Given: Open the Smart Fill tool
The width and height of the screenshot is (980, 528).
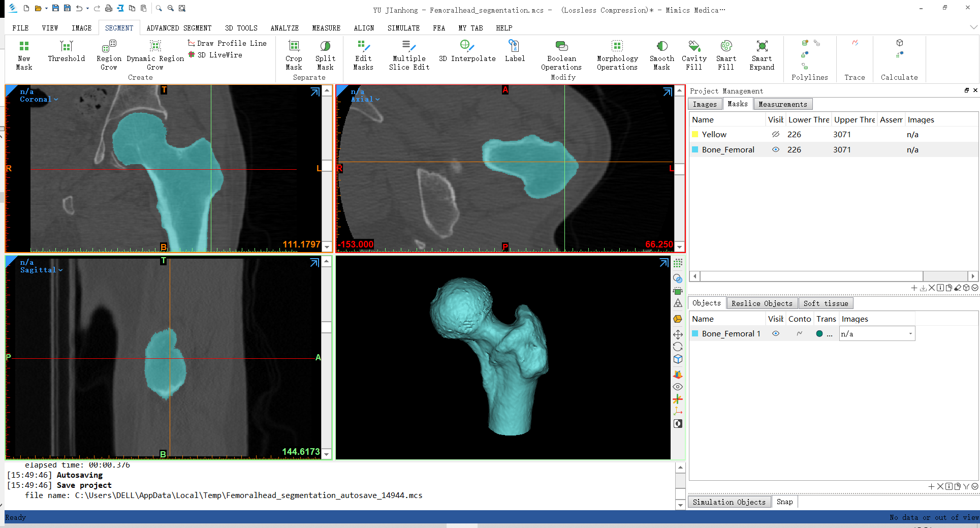Looking at the screenshot, I should point(726,55).
